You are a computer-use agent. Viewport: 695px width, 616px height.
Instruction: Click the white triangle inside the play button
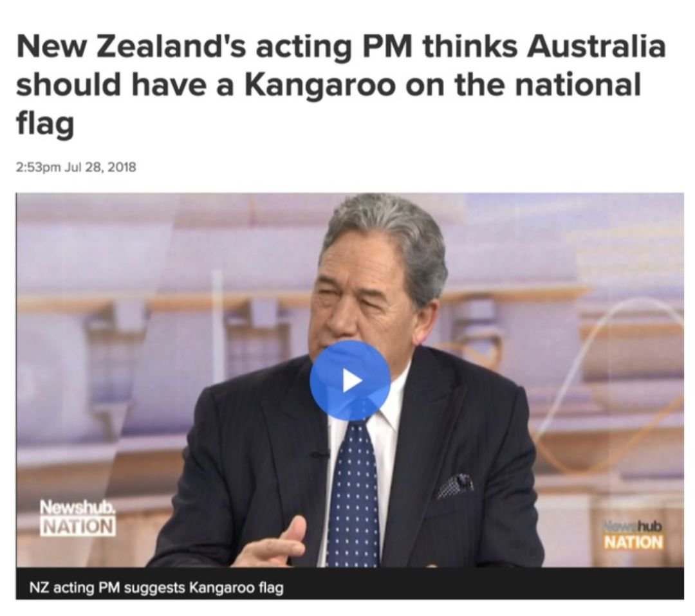click(353, 381)
